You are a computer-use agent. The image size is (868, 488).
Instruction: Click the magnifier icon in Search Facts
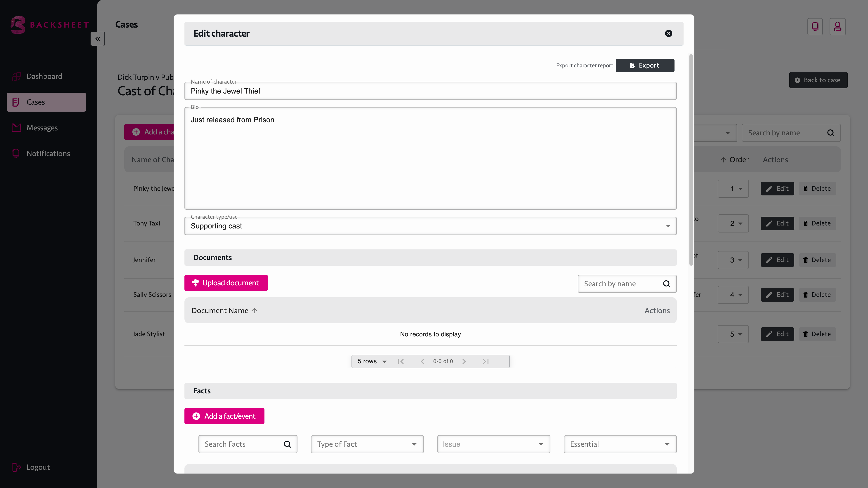[x=287, y=444]
